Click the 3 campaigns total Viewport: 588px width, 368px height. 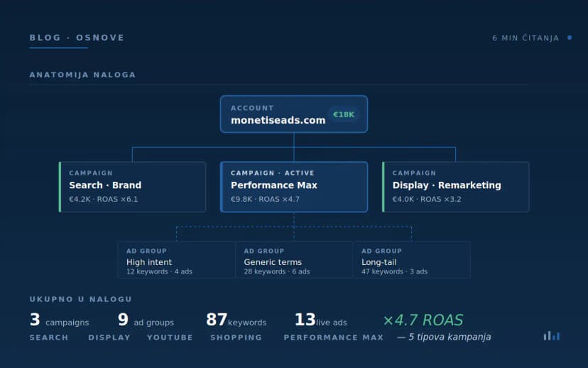pyautogui.click(x=59, y=320)
